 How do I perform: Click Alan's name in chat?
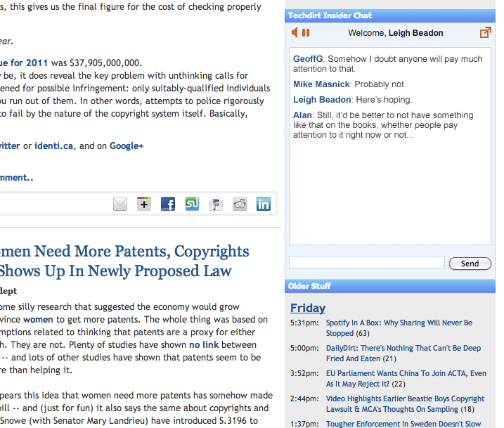coord(302,115)
